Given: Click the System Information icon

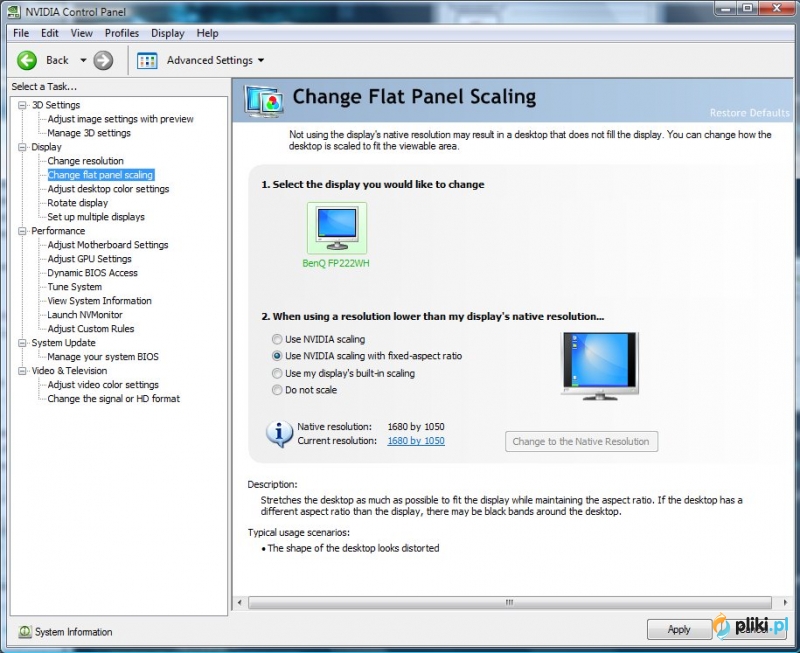Looking at the screenshot, I should coord(24,632).
